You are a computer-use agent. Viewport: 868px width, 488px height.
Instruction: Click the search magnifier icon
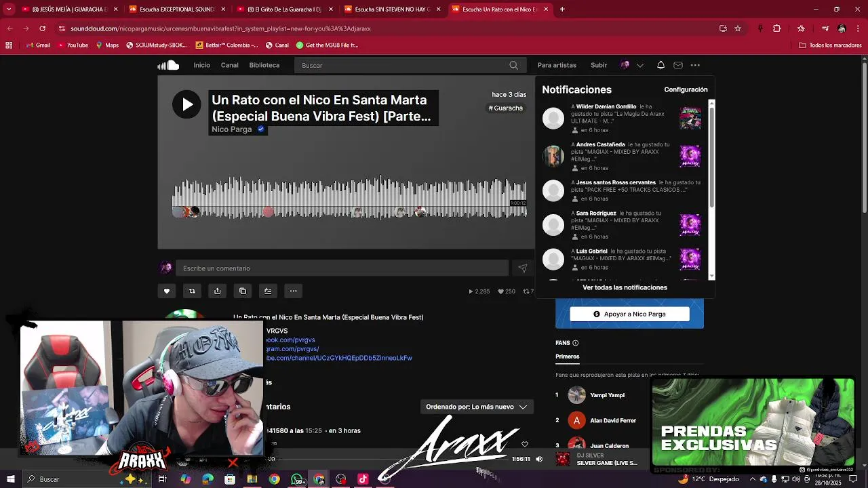pos(513,65)
